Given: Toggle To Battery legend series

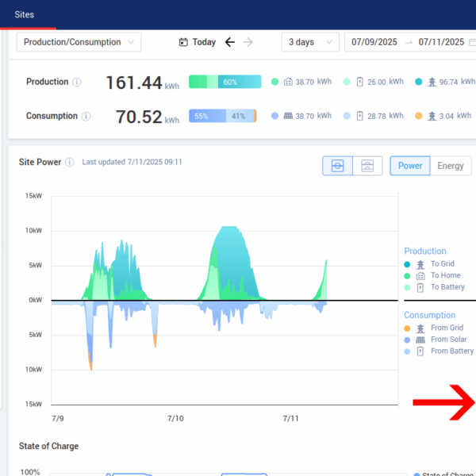Looking at the screenshot, I should click(435, 287).
